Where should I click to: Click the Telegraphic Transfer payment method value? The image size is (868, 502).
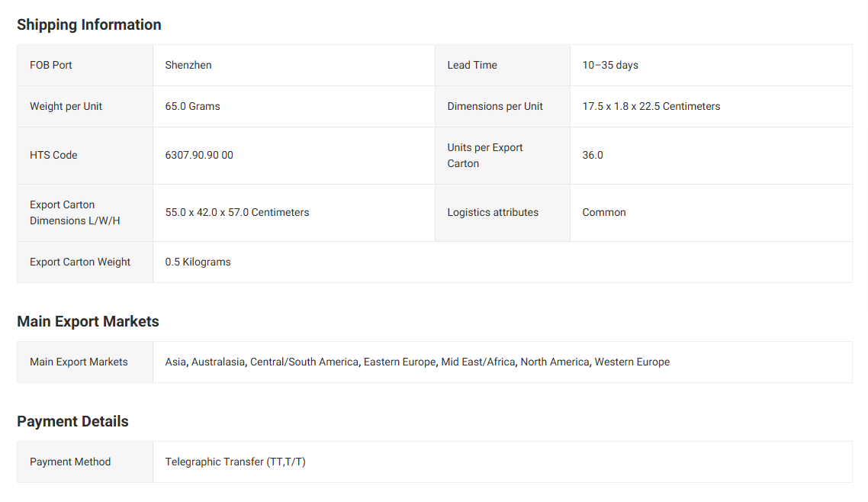(235, 462)
